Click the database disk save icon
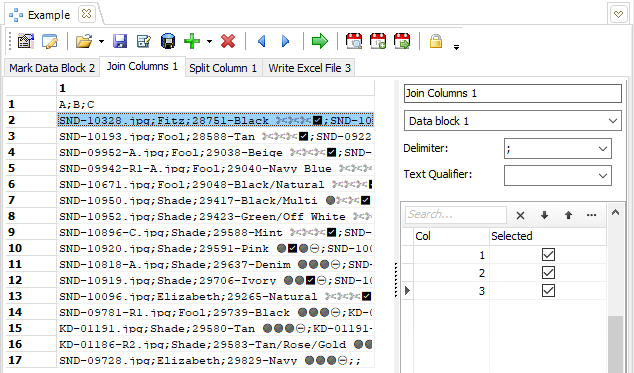The image size is (634, 373). click(x=168, y=41)
